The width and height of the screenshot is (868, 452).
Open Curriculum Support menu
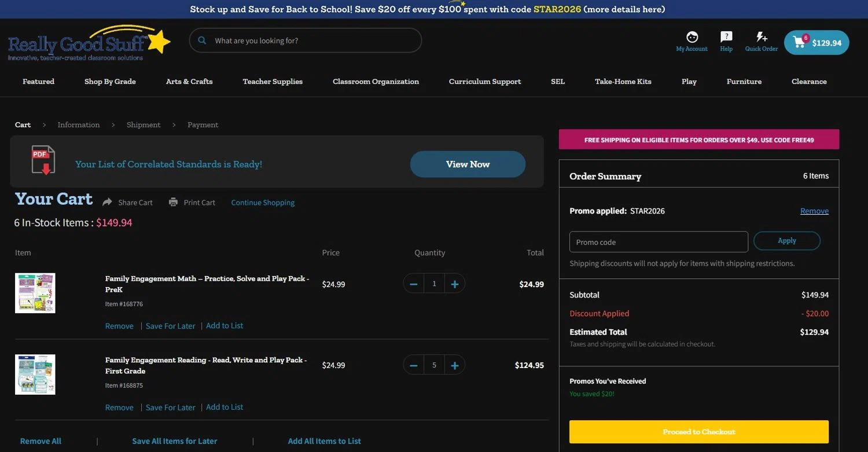tap(485, 82)
